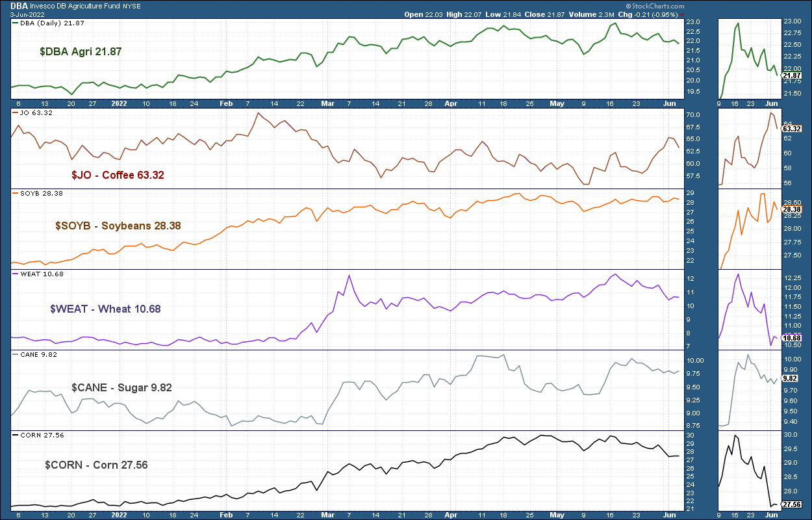The width and height of the screenshot is (812, 520).
Task: Click the SOYB 28.38 legend entry
Action: pos(41,193)
